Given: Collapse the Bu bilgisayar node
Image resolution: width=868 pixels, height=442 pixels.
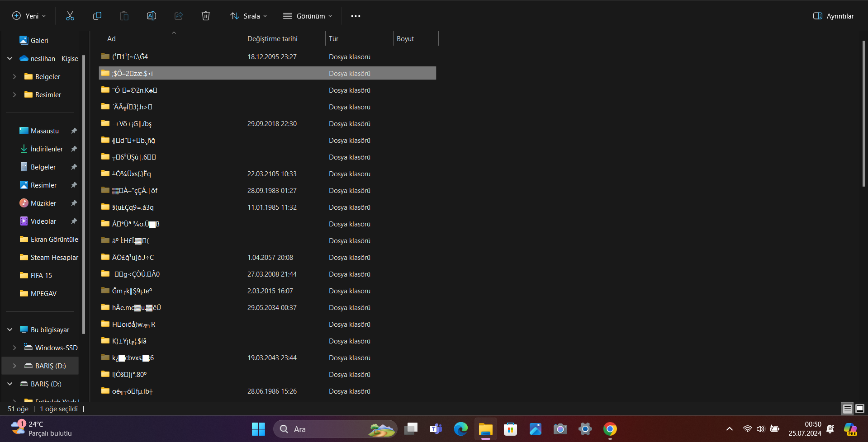Looking at the screenshot, I should pos(9,330).
